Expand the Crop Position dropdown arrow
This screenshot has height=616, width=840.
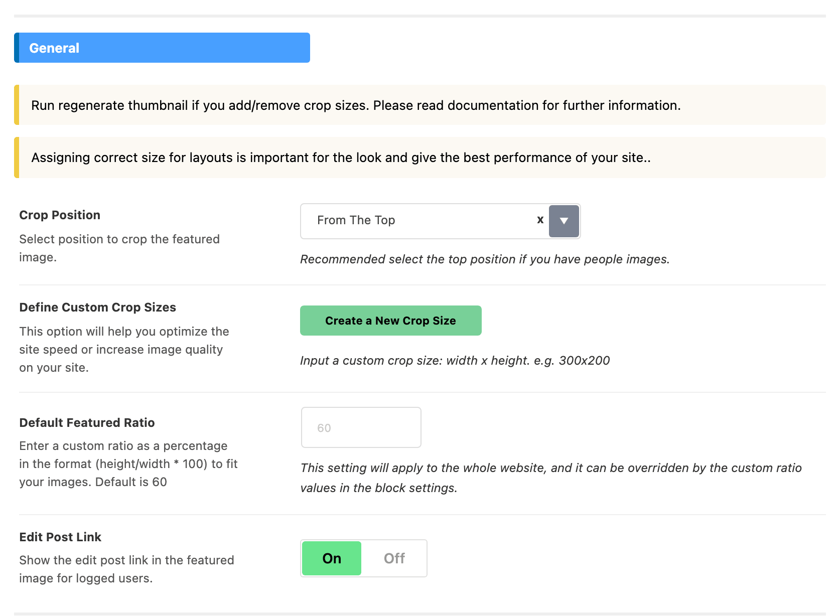tap(564, 221)
